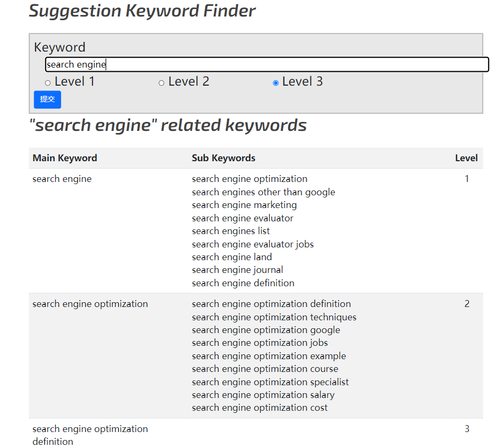The width and height of the screenshot is (504, 448).
Task: Select 'search engine optimization techniques' entry
Action: point(274,317)
